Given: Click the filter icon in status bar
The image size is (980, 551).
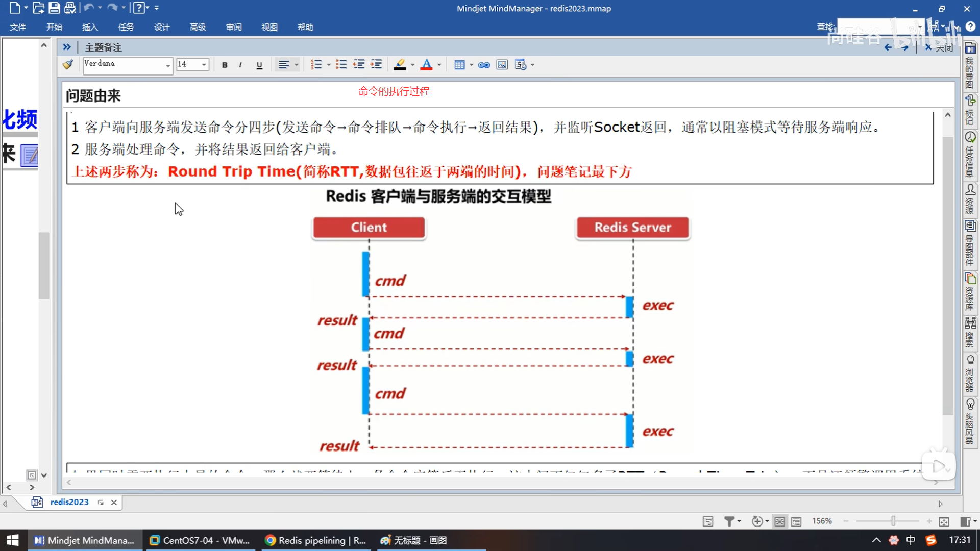Looking at the screenshot, I should 729,521.
